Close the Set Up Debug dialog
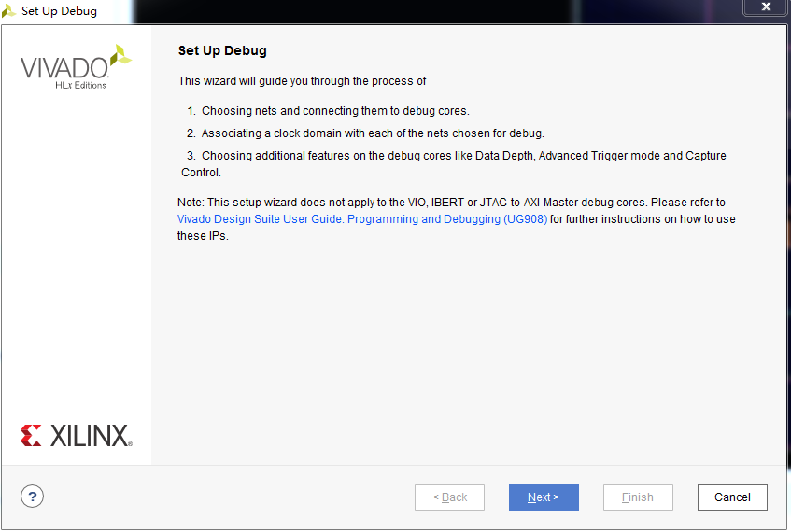The width and height of the screenshot is (791, 532). point(766,7)
